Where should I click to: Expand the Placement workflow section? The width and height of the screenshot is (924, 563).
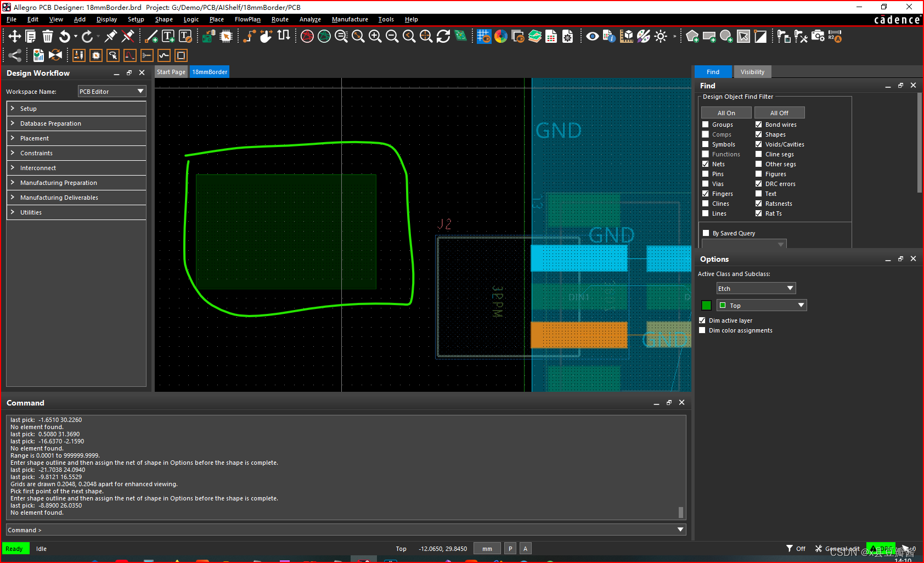pos(76,138)
